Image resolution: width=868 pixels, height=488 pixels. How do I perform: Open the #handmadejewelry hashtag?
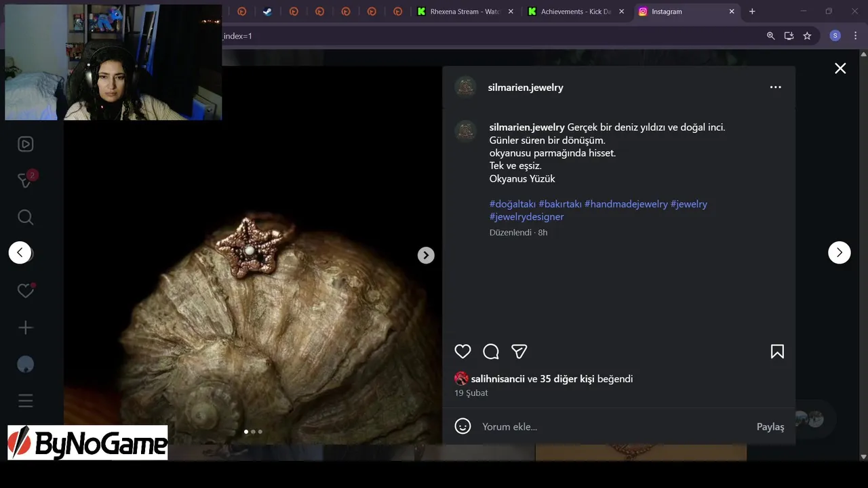626,204
